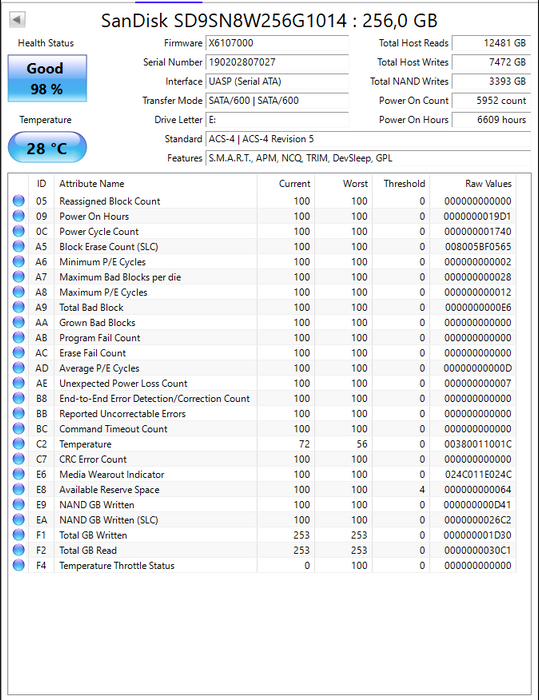Click the status icon for Block Erase Count (SLC)
Viewport: 539px width, 700px height.
pos(19,246)
